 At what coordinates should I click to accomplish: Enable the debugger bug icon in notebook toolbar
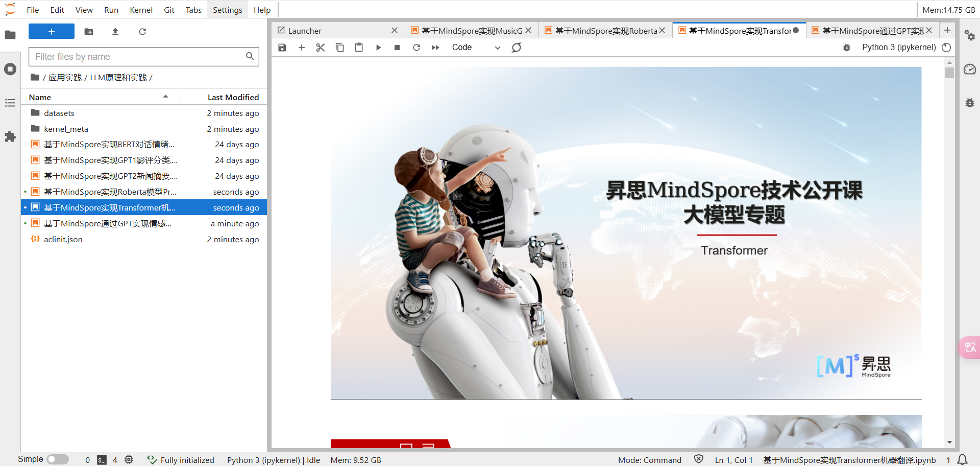tap(847, 48)
